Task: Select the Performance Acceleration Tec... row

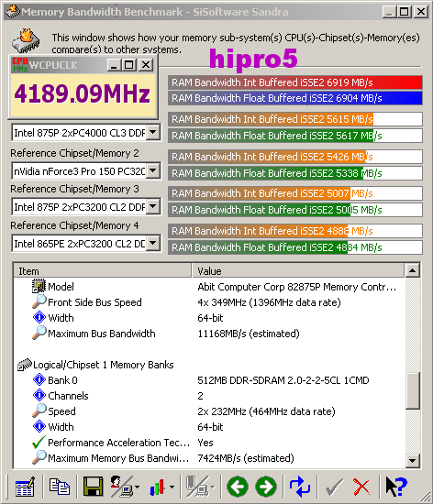Action: point(209,443)
